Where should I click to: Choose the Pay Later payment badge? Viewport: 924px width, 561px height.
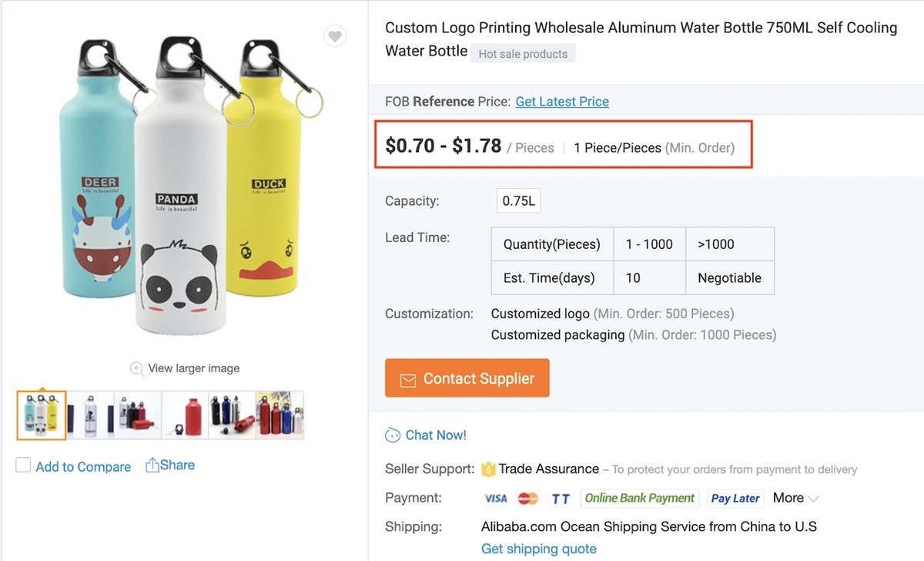[735, 499]
